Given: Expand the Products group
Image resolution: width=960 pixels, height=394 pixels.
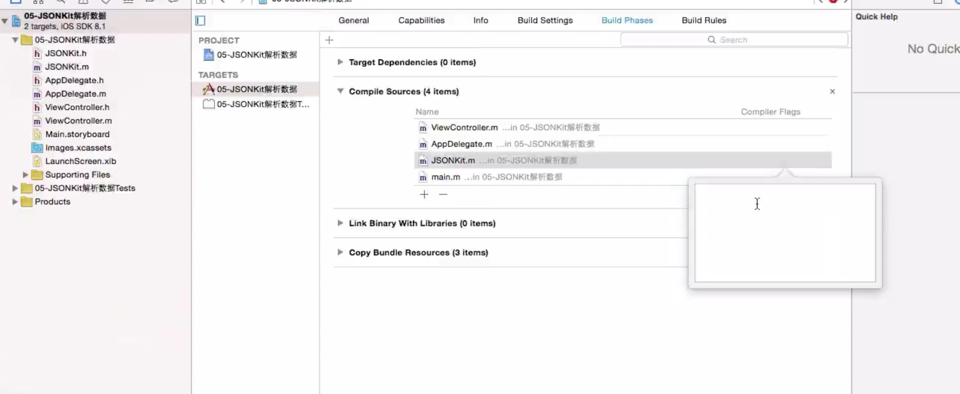Looking at the screenshot, I should (15, 202).
